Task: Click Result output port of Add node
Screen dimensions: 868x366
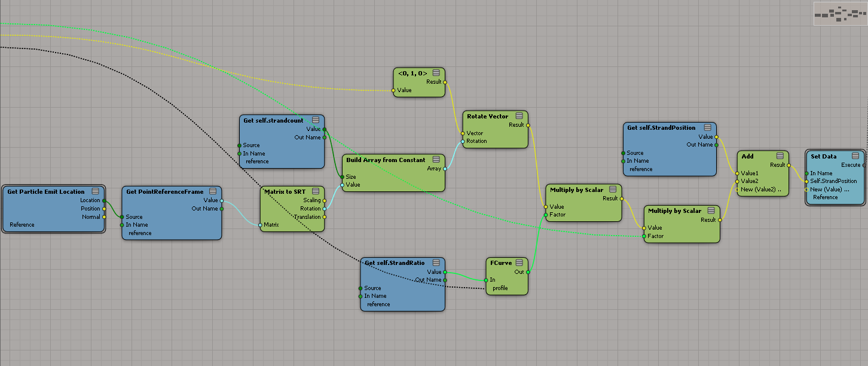Action: (788, 165)
